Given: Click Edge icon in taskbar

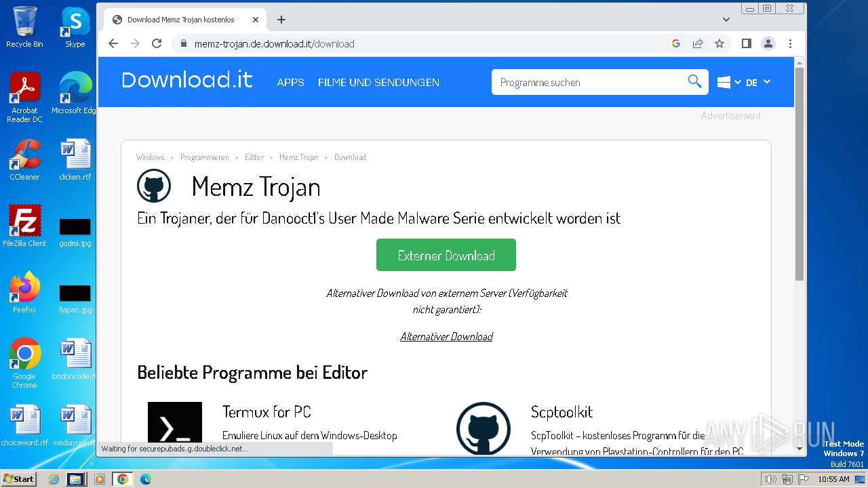Looking at the screenshot, I should (146, 479).
